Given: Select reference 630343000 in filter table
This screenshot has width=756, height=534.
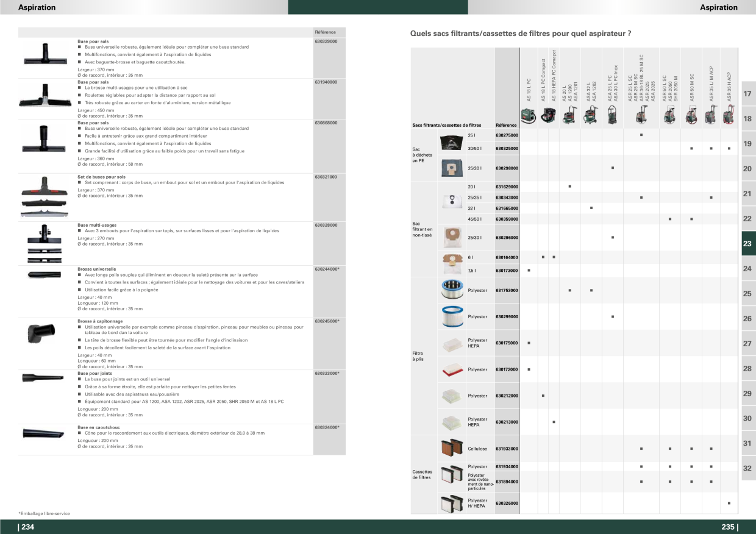Looking at the screenshot, I should click(507, 198).
